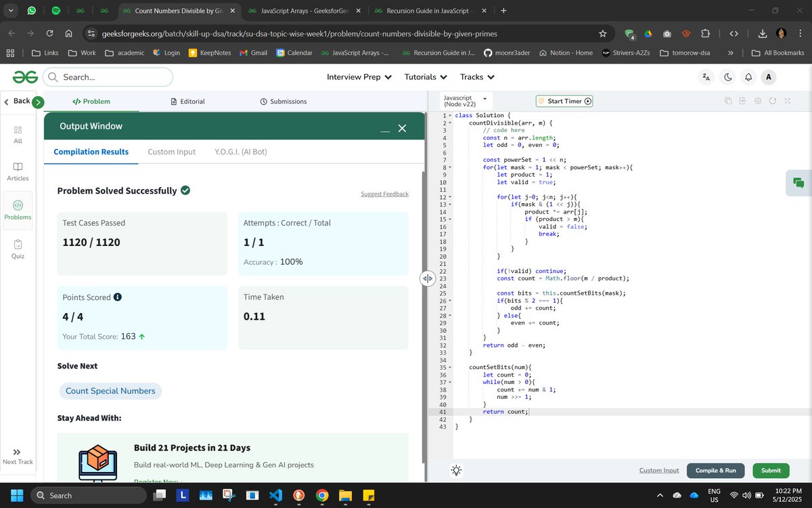Click the GeeksforGeeks search box
Image resolution: width=812 pixels, height=508 pixels.
point(108,77)
